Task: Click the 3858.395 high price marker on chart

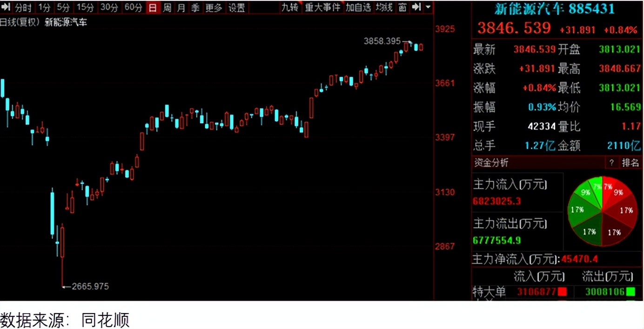Action: pos(382,41)
